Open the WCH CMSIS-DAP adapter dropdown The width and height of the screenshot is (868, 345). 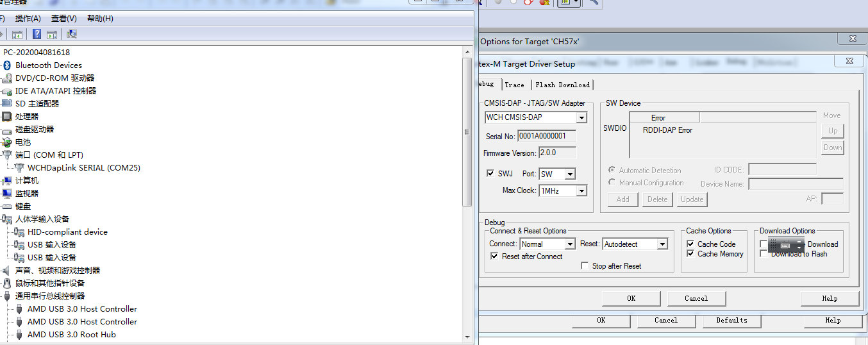coord(581,118)
